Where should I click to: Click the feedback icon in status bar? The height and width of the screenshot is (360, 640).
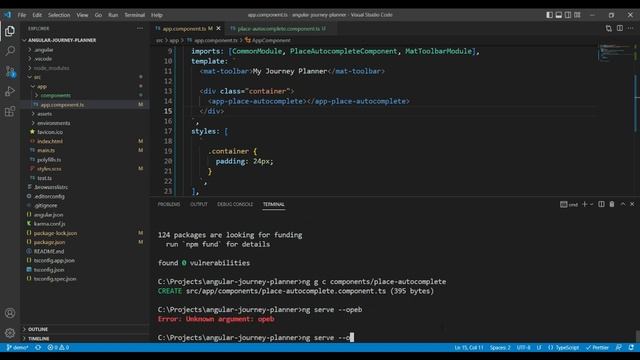[619, 348]
